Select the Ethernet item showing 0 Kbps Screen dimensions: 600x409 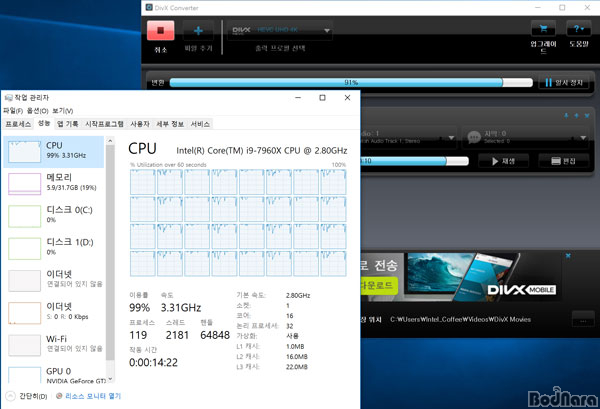(x=54, y=313)
